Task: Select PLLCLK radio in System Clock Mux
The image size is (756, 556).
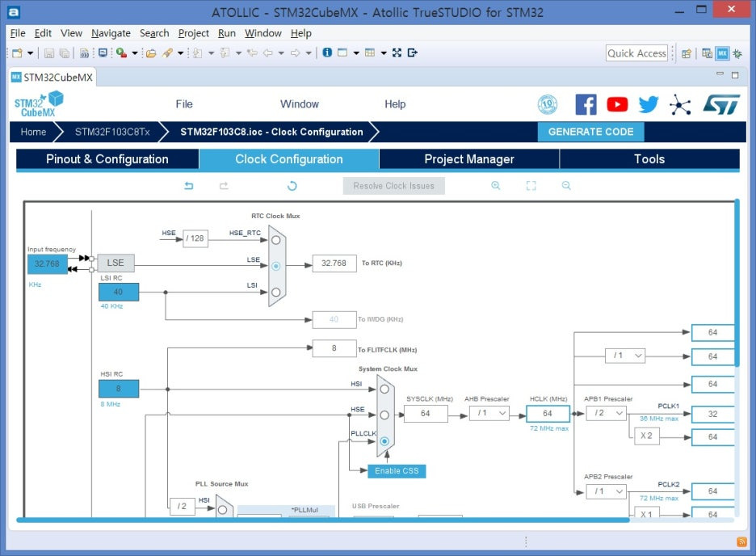Action: 384,441
